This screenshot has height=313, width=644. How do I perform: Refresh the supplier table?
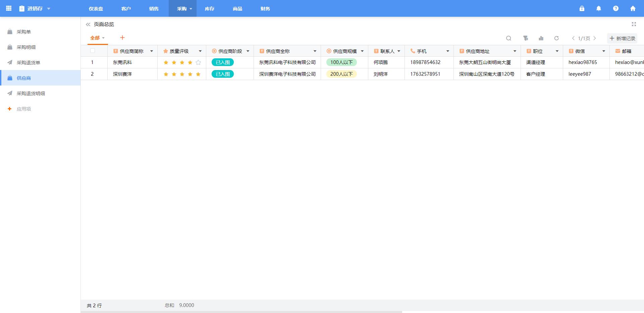click(x=556, y=38)
